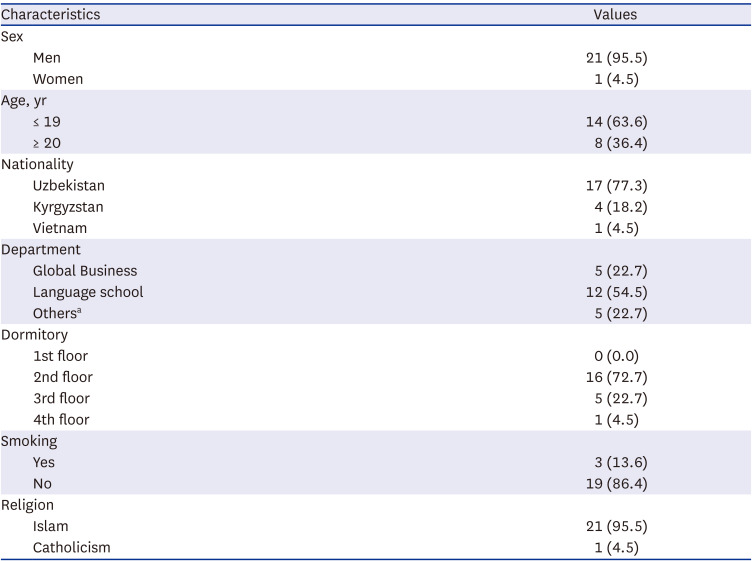Click the Women count value 1 (4.5)
Image resolution: width=752 pixels, height=561 pixels.
point(616,79)
